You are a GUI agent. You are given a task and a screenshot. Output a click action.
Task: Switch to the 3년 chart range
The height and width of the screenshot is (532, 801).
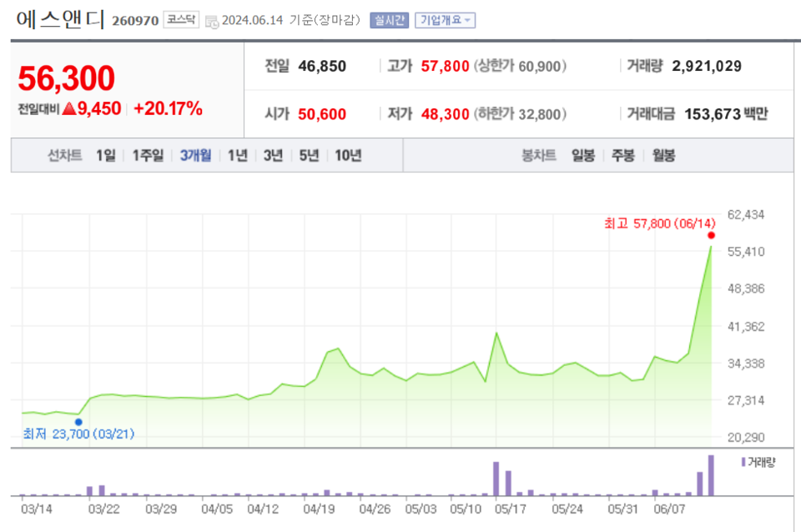(x=273, y=156)
